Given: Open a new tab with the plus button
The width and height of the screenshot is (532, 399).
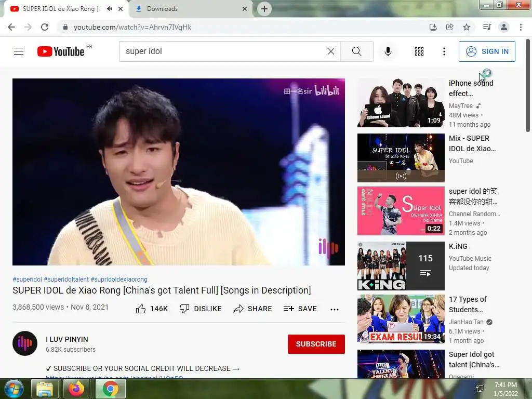Looking at the screenshot, I should 264,9.
